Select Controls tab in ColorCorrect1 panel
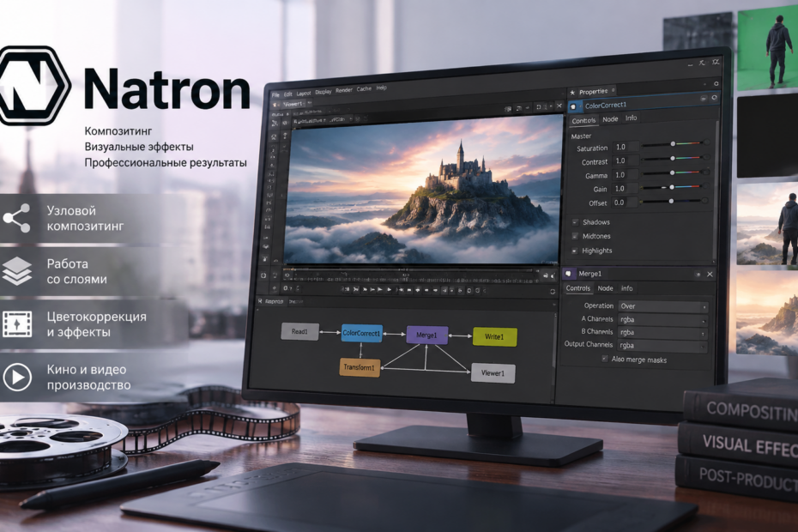Viewport: 798px width, 532px height. (583, 121)
